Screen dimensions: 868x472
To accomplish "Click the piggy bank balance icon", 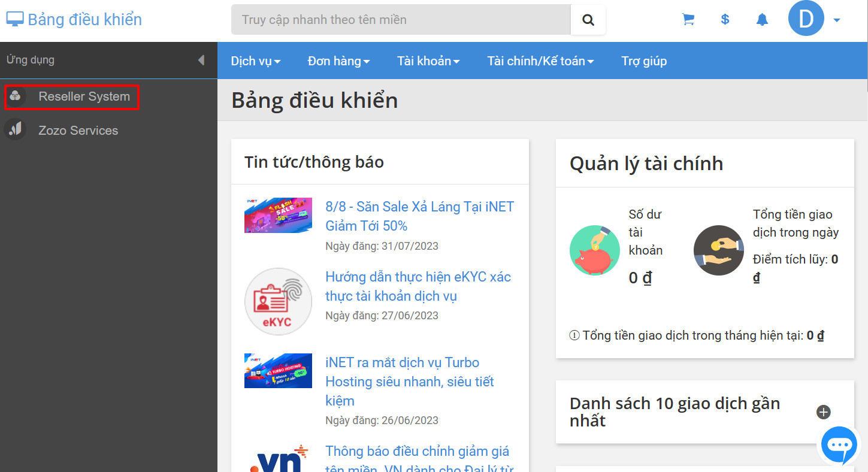I will pyautogui.click(x=594, y=250).
